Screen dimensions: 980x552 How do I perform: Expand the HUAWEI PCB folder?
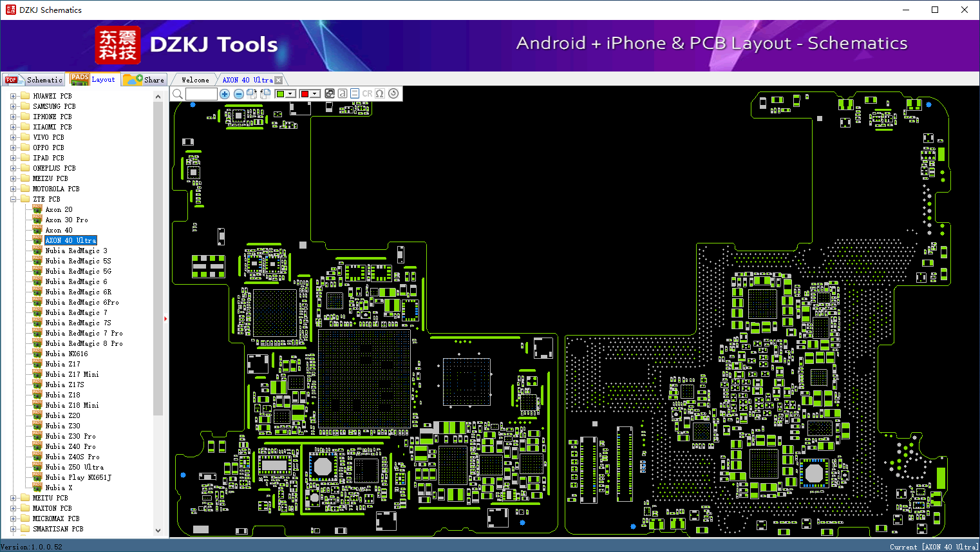click(x=14, y=96)
